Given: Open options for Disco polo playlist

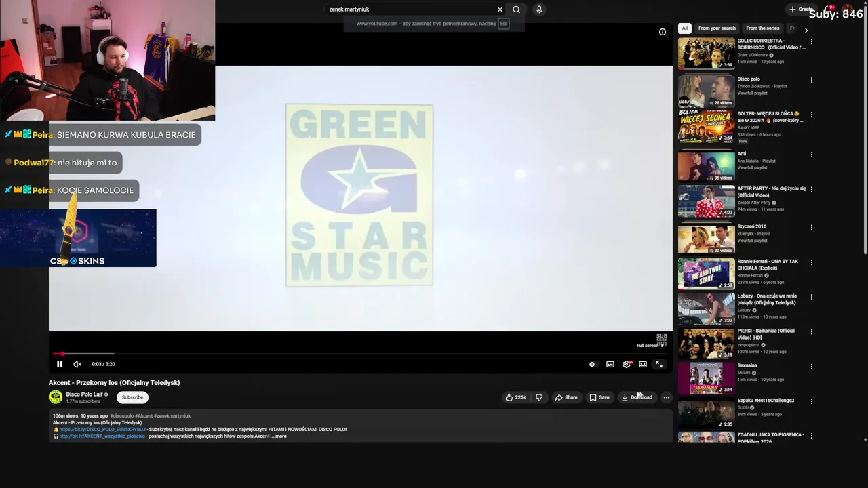Looking at the screenshot, I should pyautogui.click(x=812, y=81).
